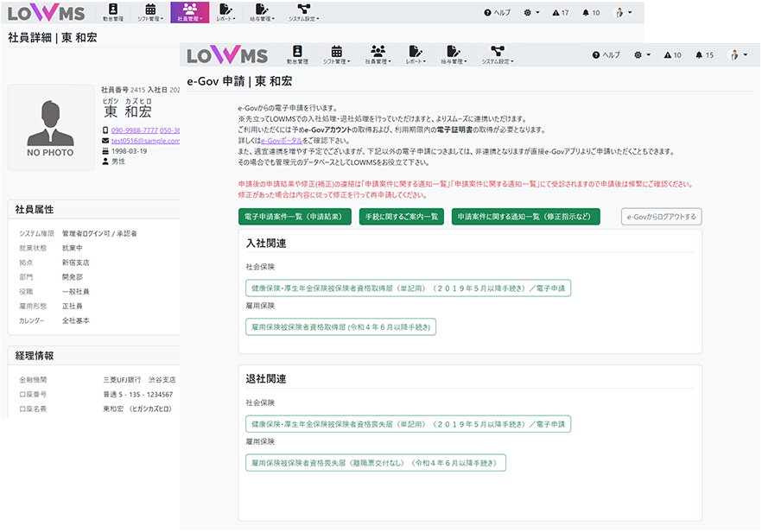The image size is (762, 532).
Task: Click the LOWMS logo above e-Gov 申請 heading
Action: pyautogui.click(x=227, y=55)
